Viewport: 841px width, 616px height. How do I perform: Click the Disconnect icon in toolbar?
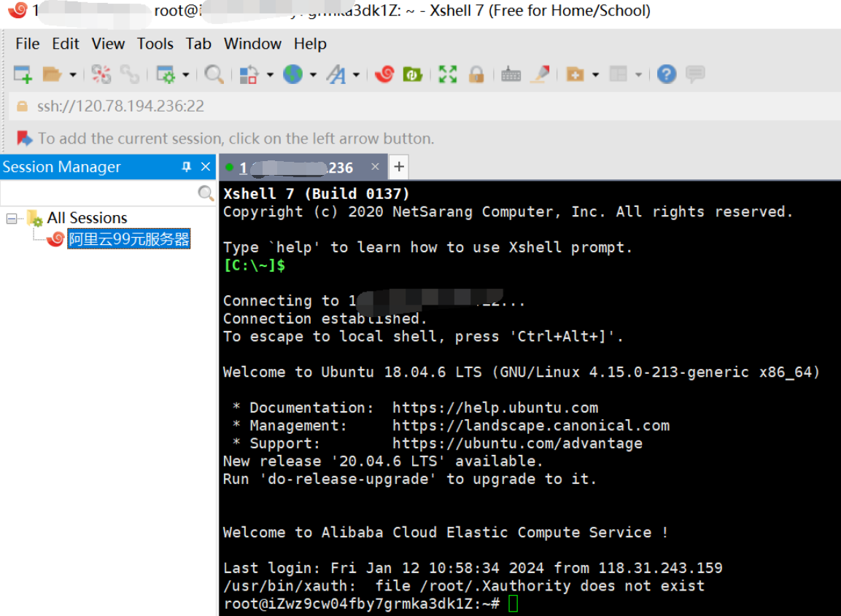click(x=101, y=74)
